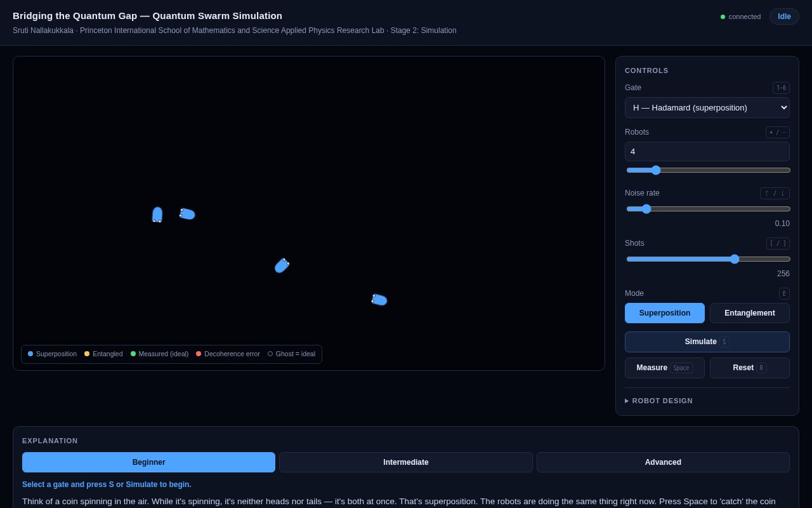Click the Reset button
812x508 pixels.
tap(750, 368)
